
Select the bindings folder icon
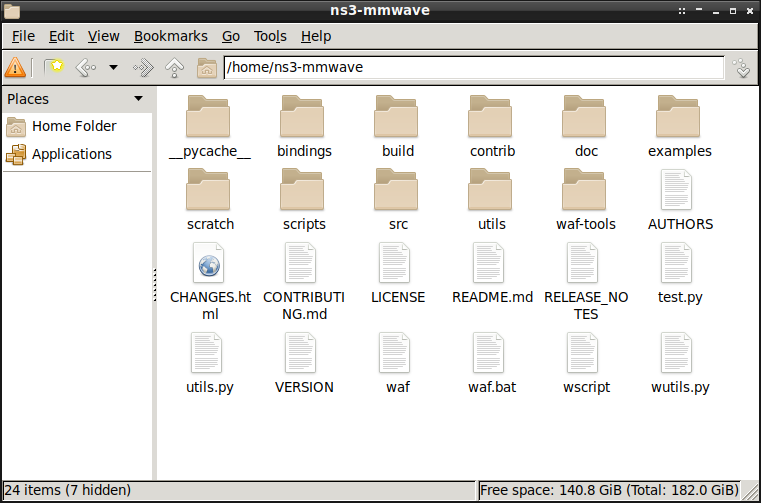(x=302, y=116)
